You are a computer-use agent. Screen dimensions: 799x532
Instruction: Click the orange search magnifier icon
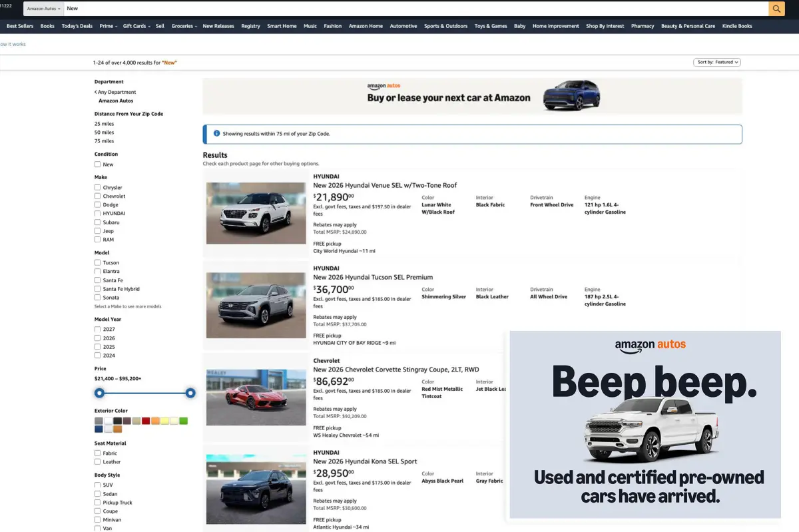tap(776, 9)
